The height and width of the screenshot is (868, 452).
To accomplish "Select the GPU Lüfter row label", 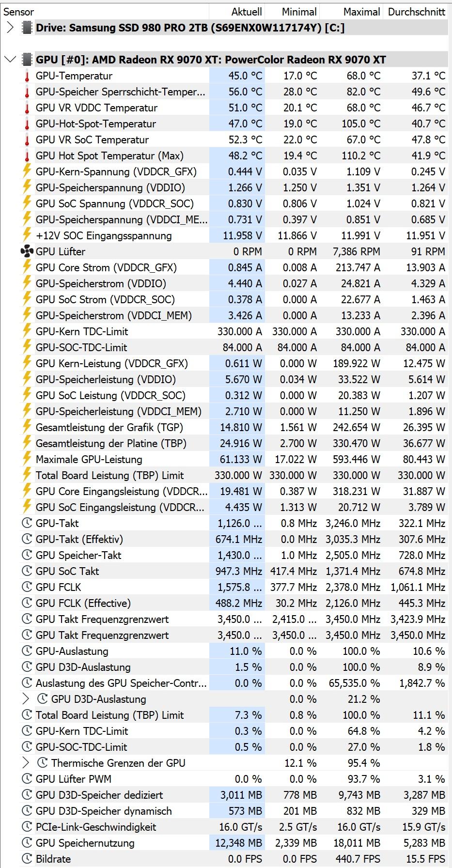I will 61,252.
